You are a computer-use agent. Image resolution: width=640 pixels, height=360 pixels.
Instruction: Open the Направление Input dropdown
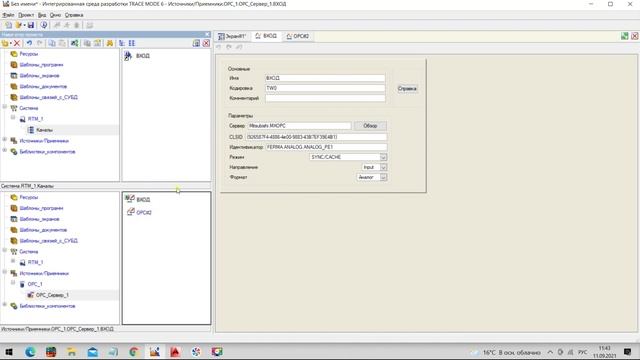[x=383, y=167]
